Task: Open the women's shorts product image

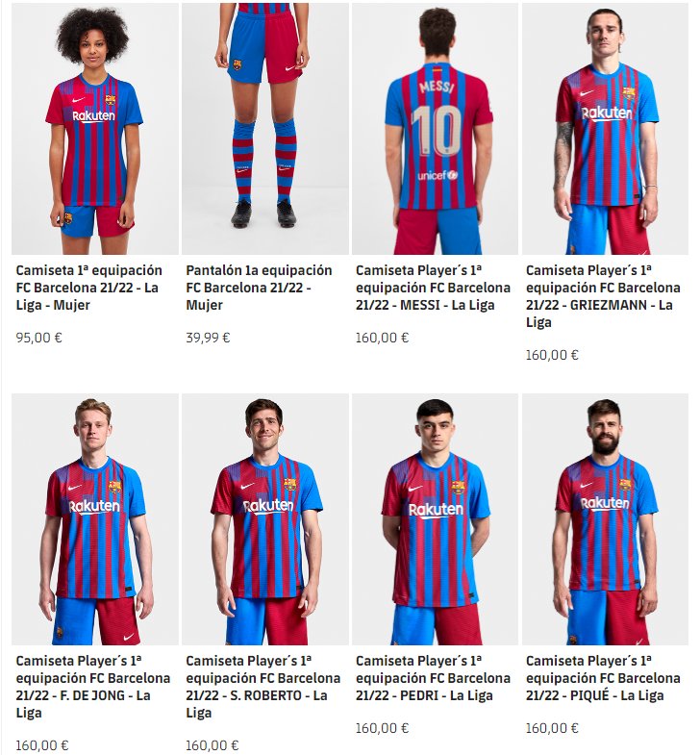Action: [x=265, y=129]
